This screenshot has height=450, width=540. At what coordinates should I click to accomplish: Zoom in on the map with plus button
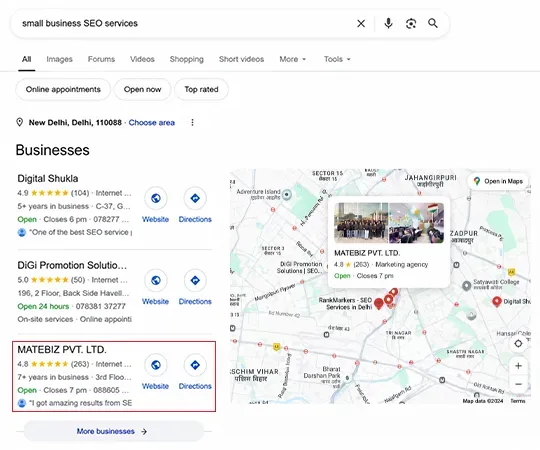tap(518, 366)
